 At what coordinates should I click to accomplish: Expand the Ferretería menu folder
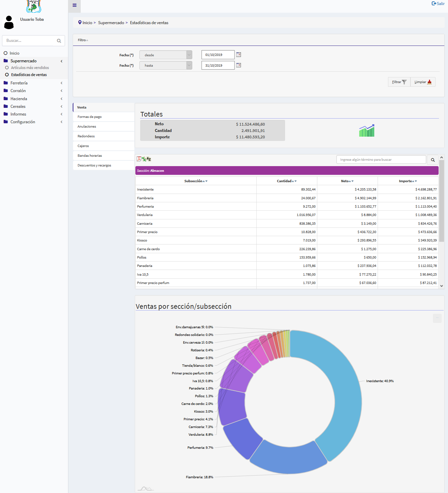[19, 83]
